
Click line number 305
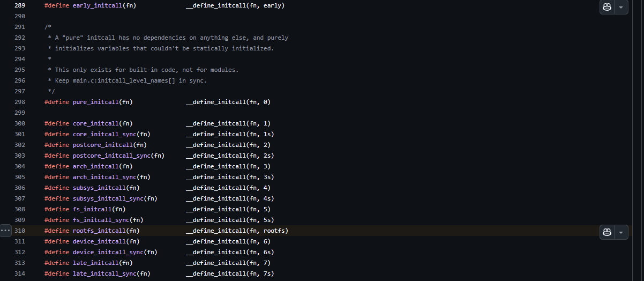pos(20,177)
